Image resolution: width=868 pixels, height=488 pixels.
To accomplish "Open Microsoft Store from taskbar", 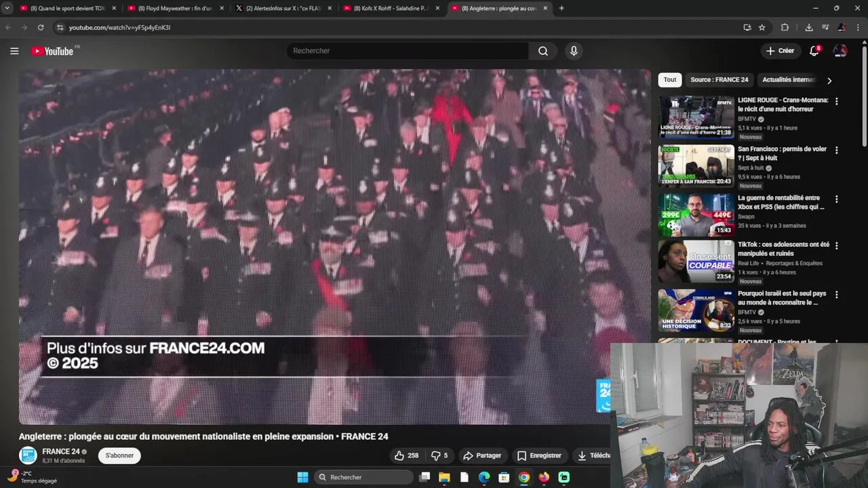I will (504, 477).
